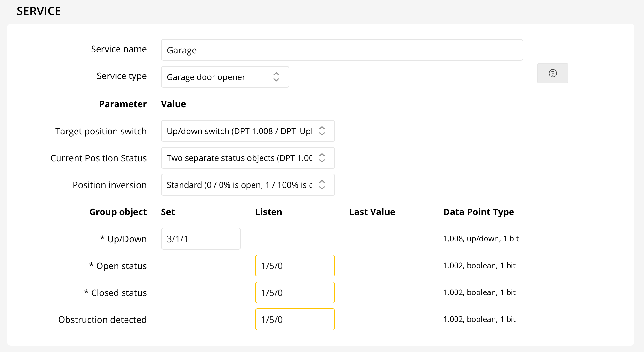
Task: Click the Obstruction detected Listen address field
Action: point(294,319)
